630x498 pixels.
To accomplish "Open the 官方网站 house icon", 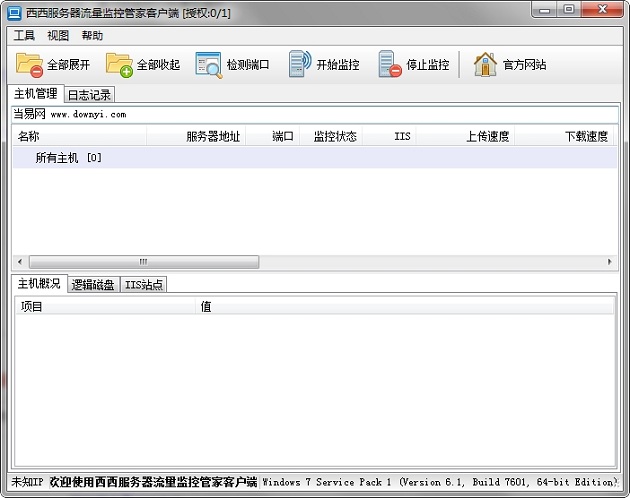I will (x=485, y=65).
